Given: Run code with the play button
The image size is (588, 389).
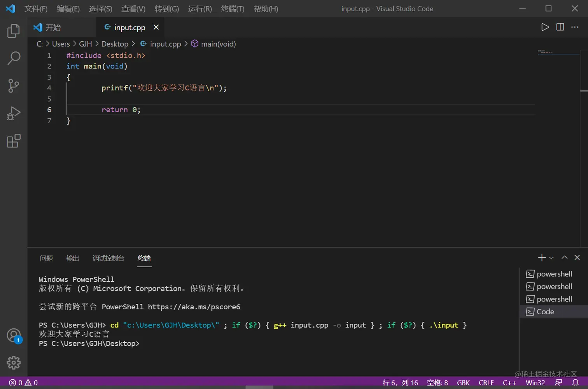Looking at the screenshot, I should point(545,27).
